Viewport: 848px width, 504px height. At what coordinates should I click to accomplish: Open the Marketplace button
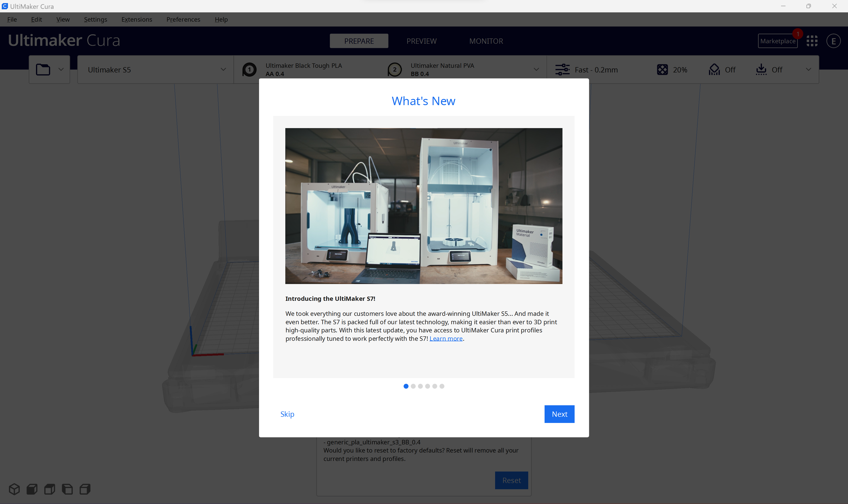point(778,41)
